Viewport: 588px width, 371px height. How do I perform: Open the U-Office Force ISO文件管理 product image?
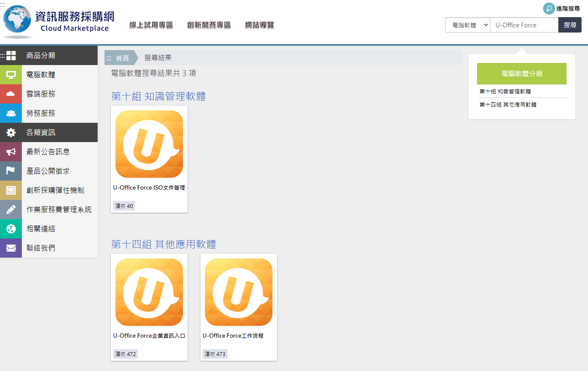tap(149, 144)
